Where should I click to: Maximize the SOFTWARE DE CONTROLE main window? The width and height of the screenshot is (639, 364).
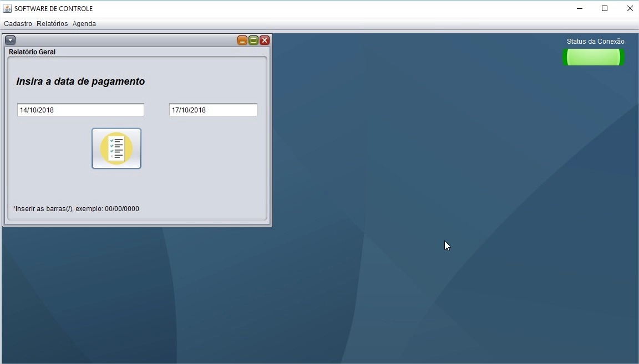coord(605,8)
